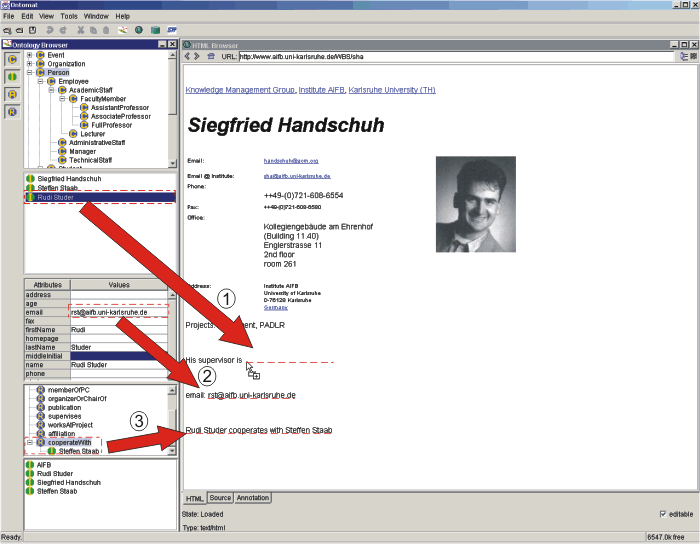Click the scroll-down arrow of class tree
The height and width of the screenshot is (544, 700).
click(x=172, y=164)
